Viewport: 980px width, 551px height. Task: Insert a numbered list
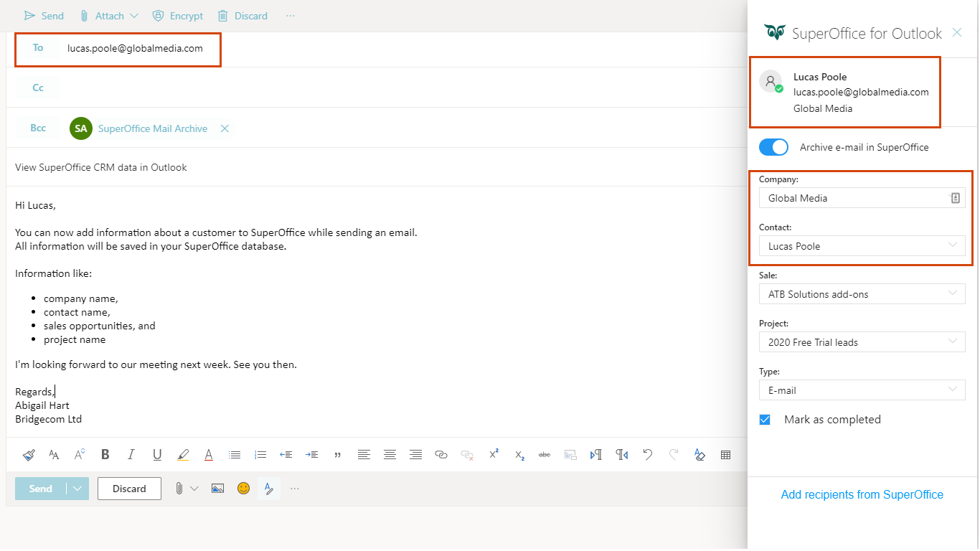click(x=260, y=454)
